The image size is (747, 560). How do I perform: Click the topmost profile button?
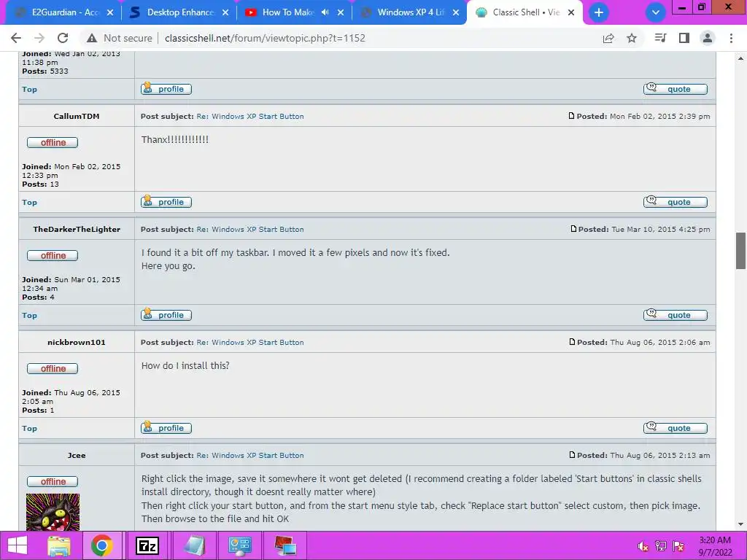coord(166,88)
